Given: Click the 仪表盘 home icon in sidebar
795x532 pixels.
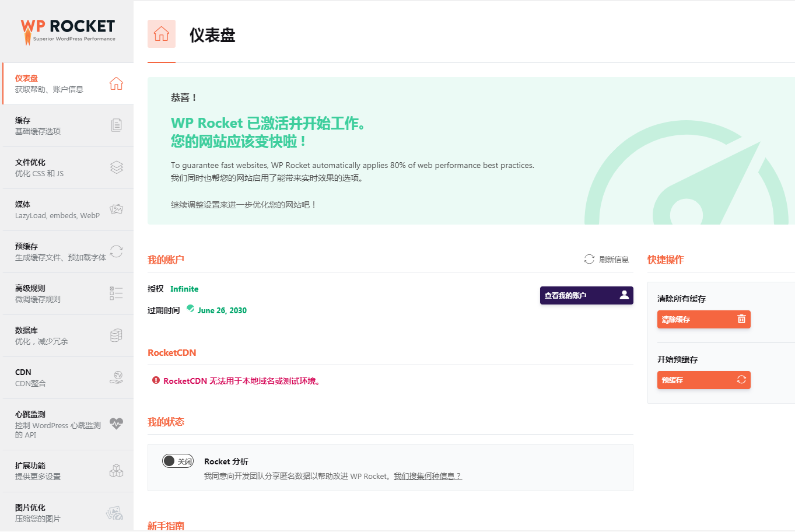Looking at the screenshot, I should tap(116, 83).
